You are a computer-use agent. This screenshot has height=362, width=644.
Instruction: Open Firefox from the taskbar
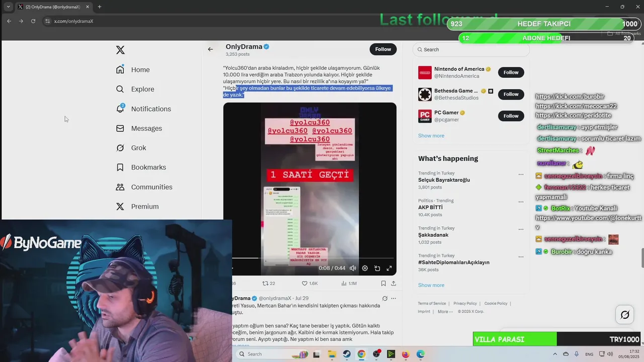(406, 354)
